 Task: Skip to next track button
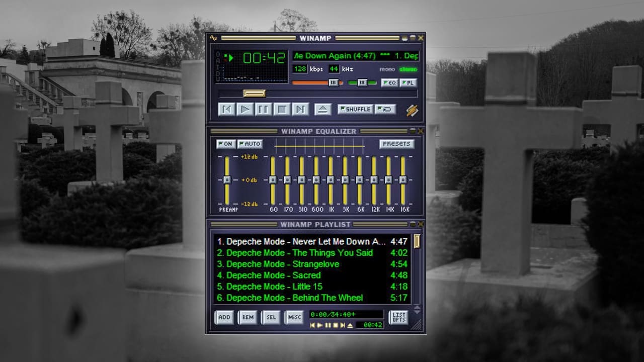tap(300, 109)
